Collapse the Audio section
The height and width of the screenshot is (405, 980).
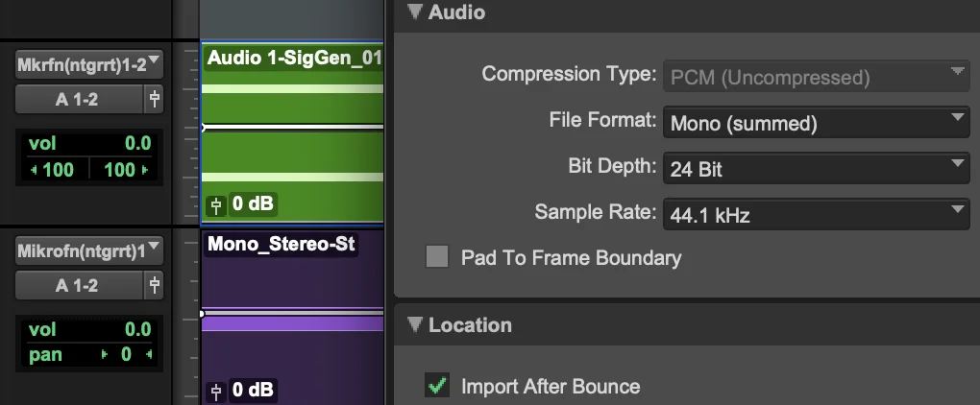(415, 12)
